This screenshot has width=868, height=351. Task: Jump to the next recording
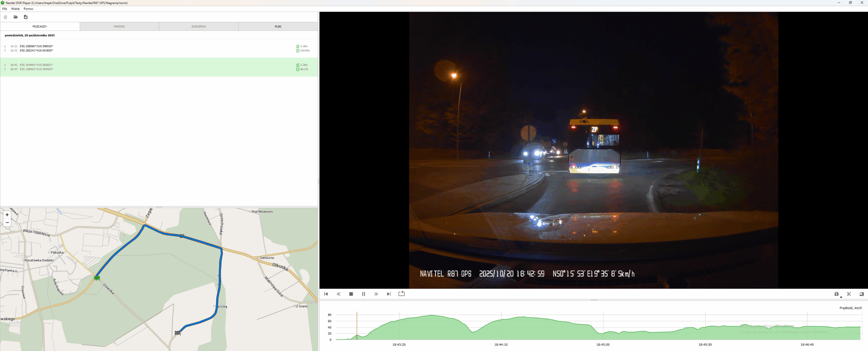[x=389, y=294]
